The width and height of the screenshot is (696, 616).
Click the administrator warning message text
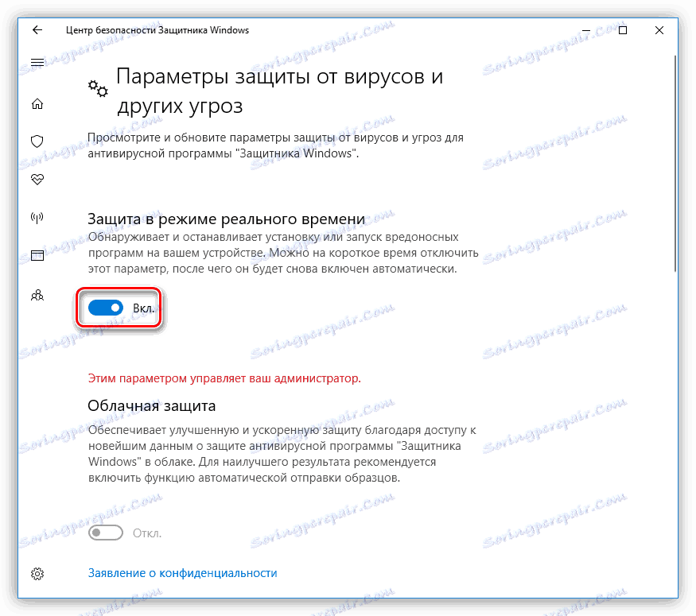tap(224, 378)
